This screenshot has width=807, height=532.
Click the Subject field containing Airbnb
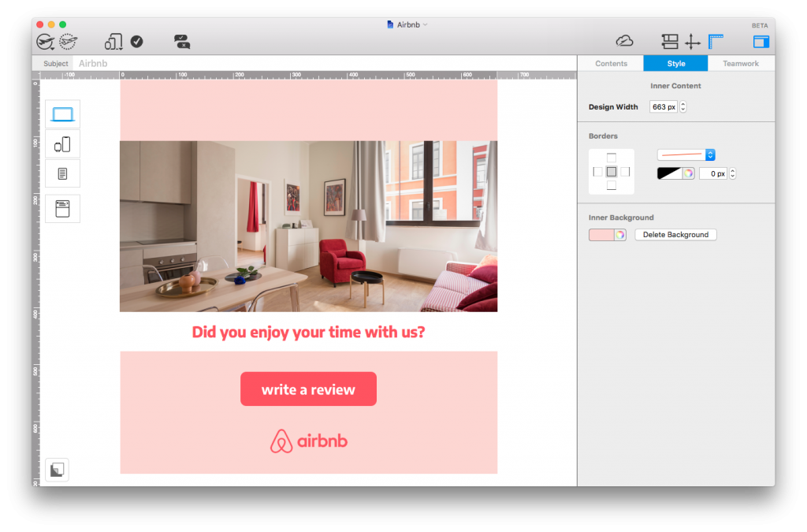[x=324, y=63]
